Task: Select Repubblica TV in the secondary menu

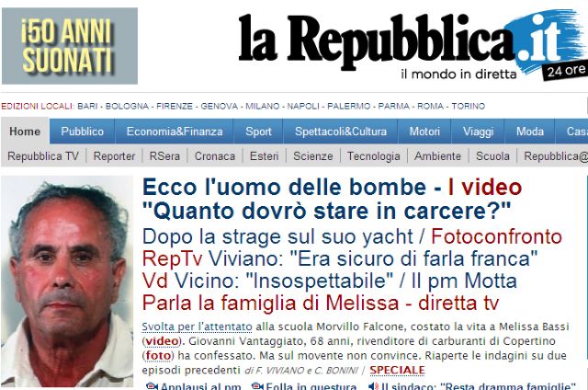Action: tap(43, 156)
